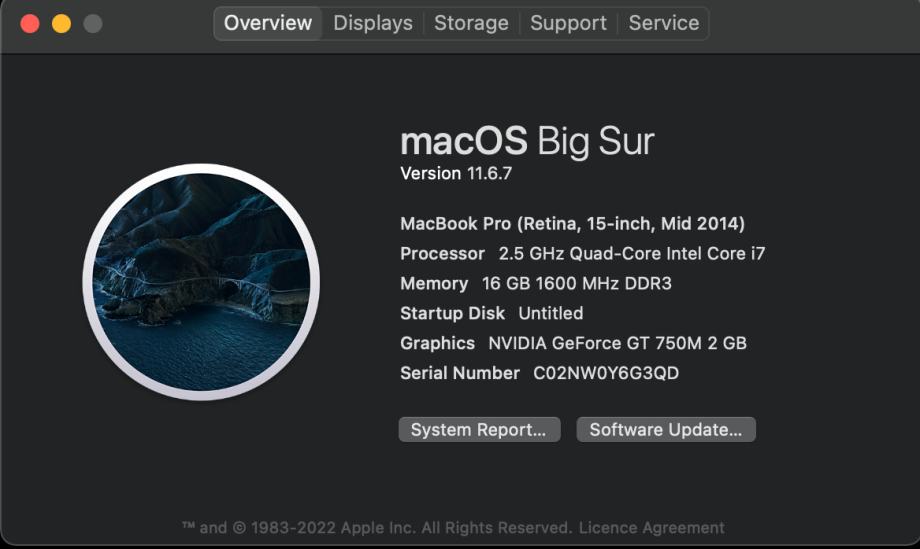Switch to the Displays tab
The height and width of the screenshot is (549, 920).
(x=372, y=23)
